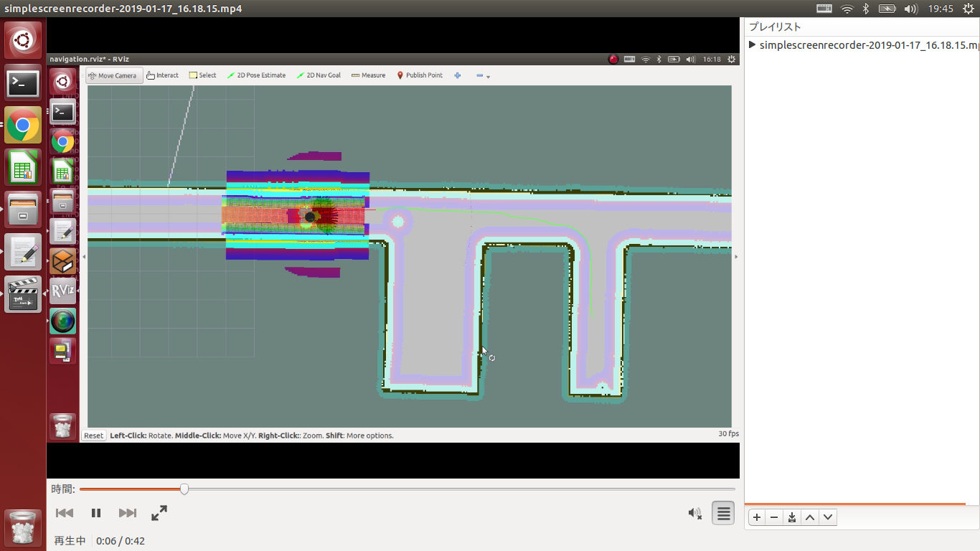The width and height of the screenshot is (980, 551).
Task: Switch the video player to fullscreen
Action: tap(159, 513)
